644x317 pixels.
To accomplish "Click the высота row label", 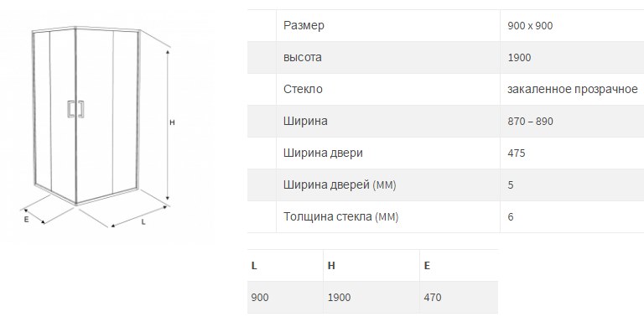I will [x=302, y=57].
